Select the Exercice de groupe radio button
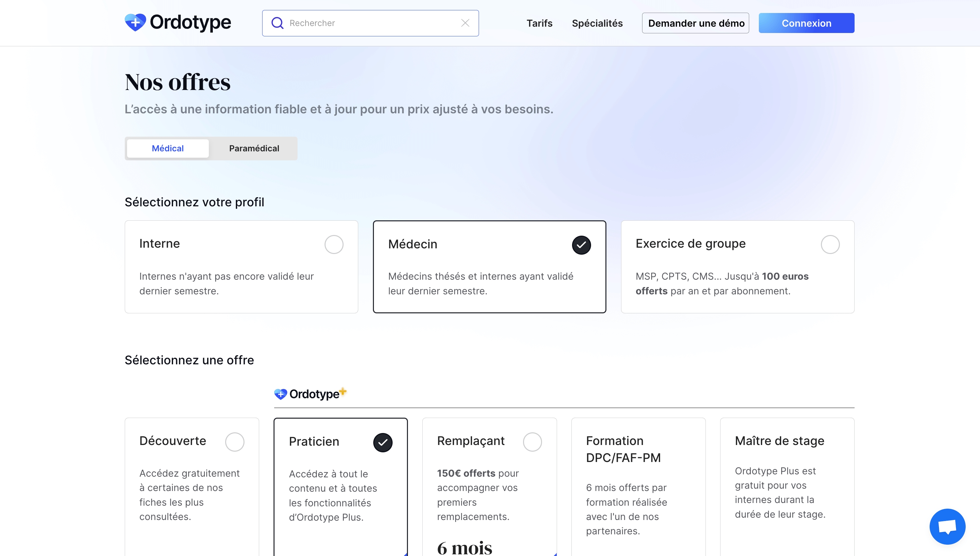 [830, 244]
